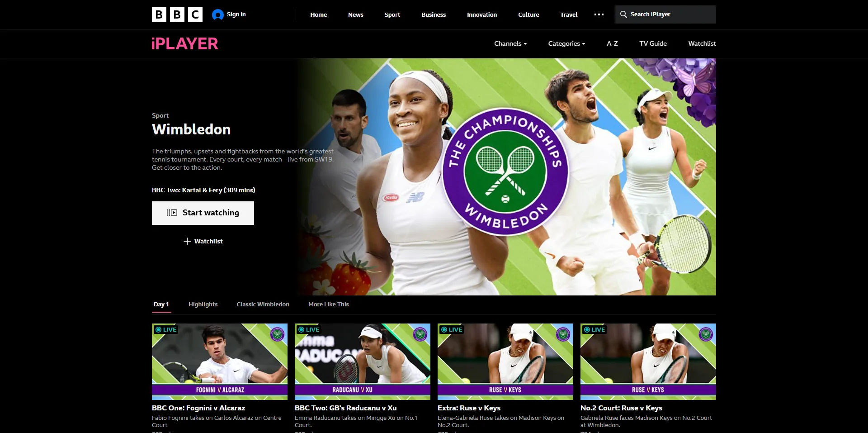This screenshot has height=433, width=868.
Task: Click the Start watching button
Action: (203, 213)
